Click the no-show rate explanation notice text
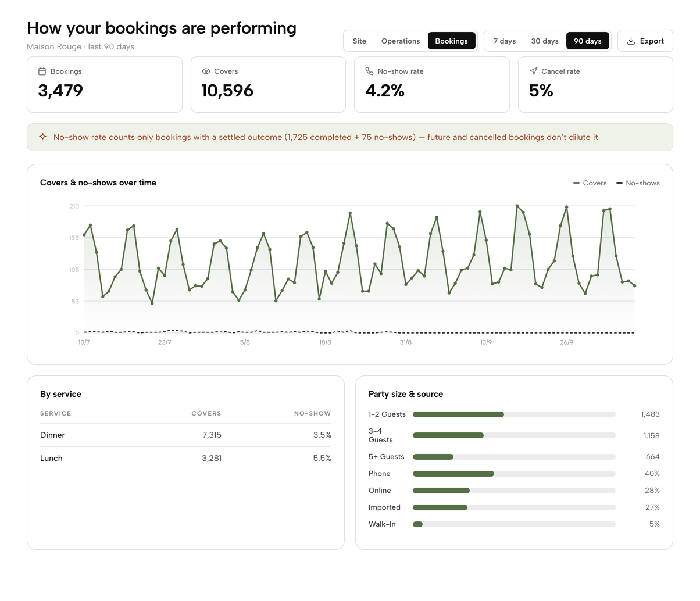Screen dimensions: 700x601 coord(327,137)
